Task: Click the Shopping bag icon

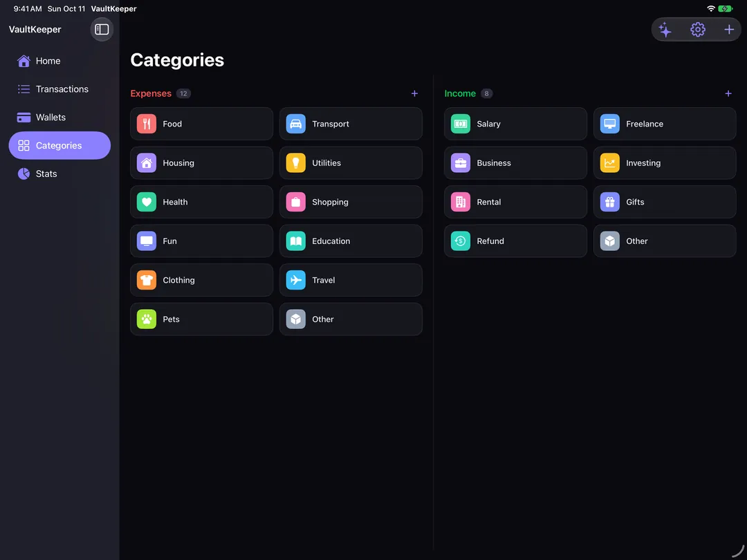Action: pos(295,202)
